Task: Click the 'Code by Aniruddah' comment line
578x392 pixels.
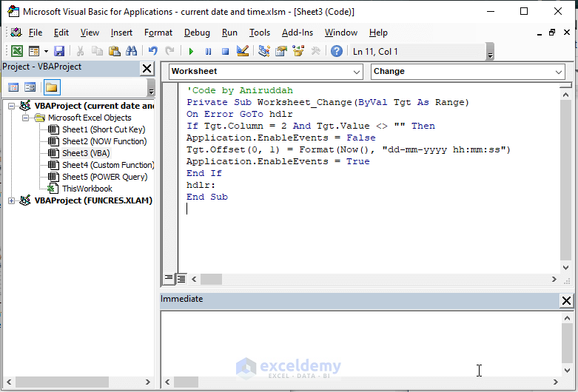Action: 240,90
